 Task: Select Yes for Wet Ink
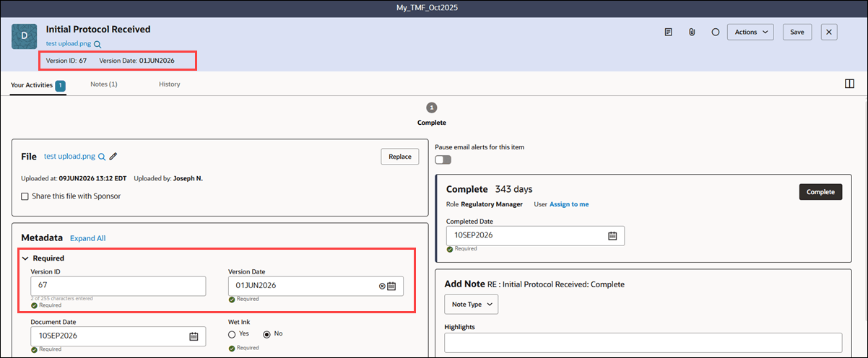pyautogui.click(x=232, y=334)
